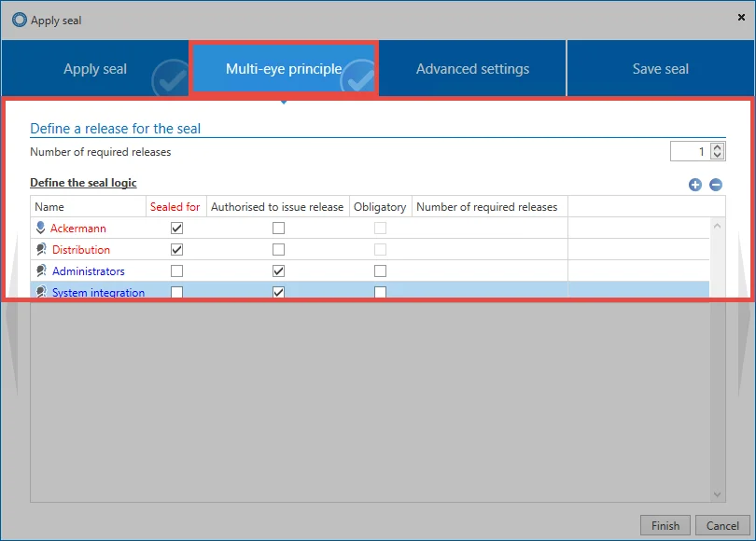Check Authorised to issue release for Distribution
The width and height of the screenshot is (756, 541).
tap(279, 250)
